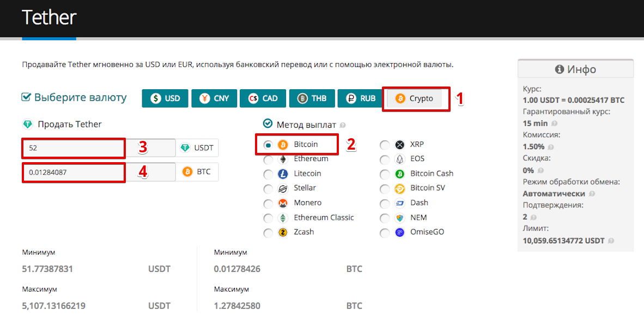Choose the Stellar radio option
This screenshot has width=644, height=321.
[268, 189]
